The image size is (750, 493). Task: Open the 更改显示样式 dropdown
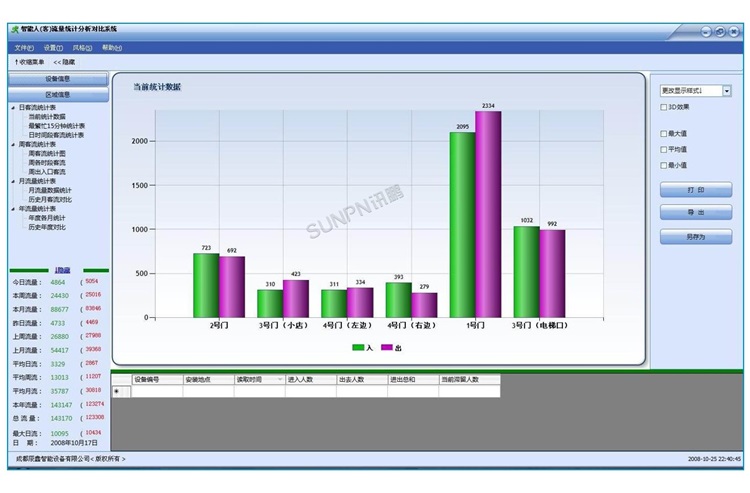point(726,91)
